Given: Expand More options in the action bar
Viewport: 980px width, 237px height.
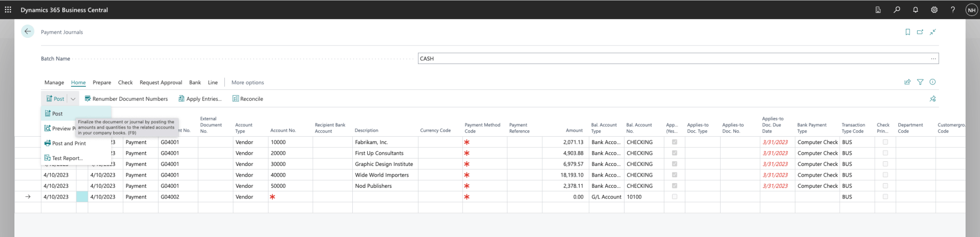Looking at the screenshot, I should pyautogui.click(x=247, y=83).
